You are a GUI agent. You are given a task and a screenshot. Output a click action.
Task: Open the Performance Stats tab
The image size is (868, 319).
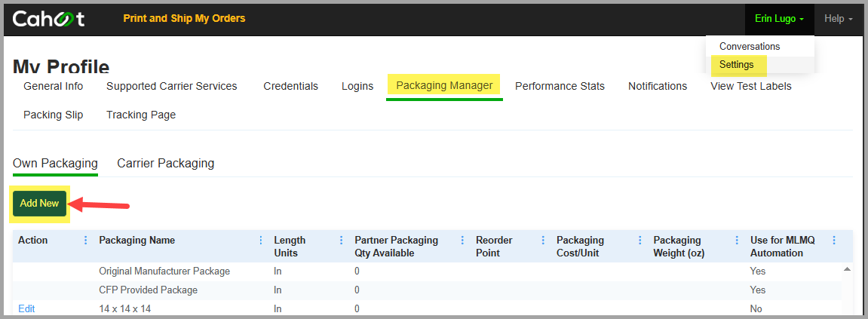click(560, 87)
